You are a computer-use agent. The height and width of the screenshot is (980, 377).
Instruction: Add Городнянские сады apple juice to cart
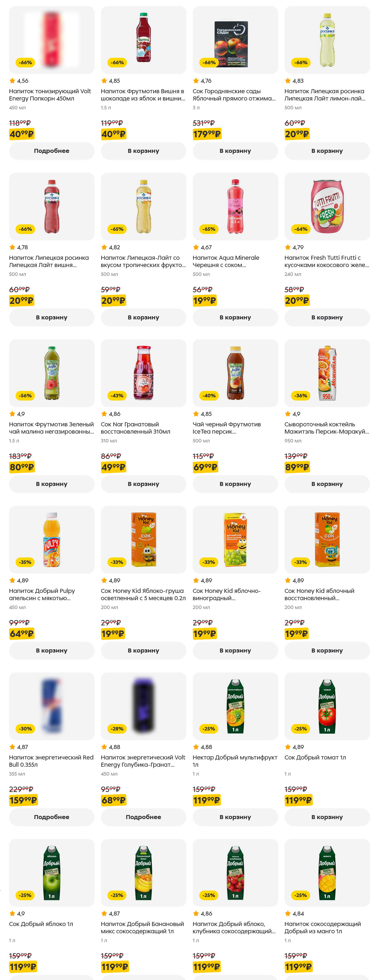(x=235, y=151)
